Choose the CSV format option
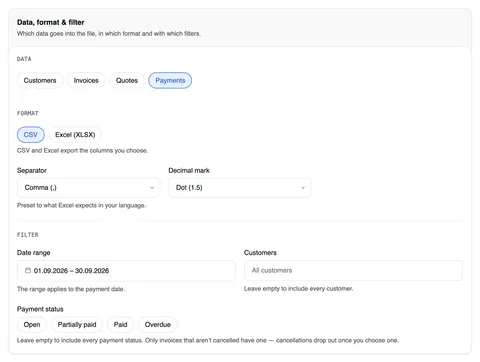 point(31,135)
